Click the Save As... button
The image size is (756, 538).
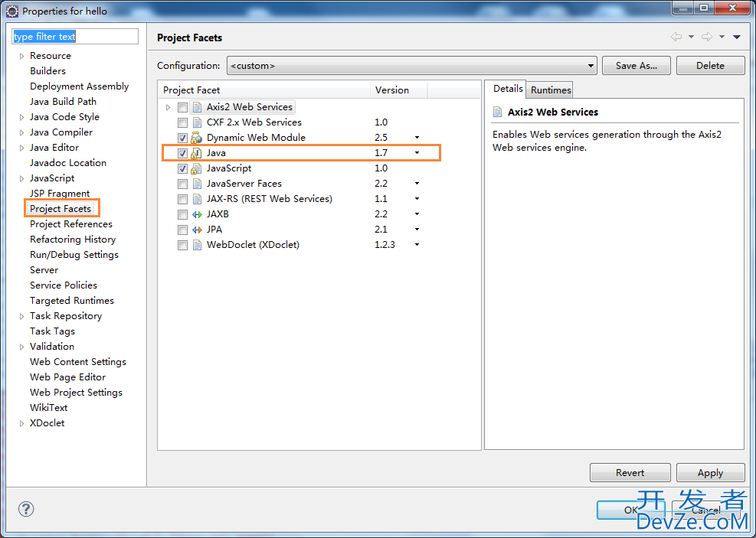(637, 66)
